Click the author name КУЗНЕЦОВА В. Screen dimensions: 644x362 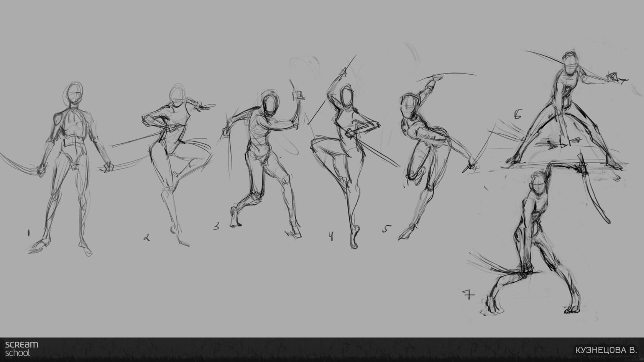click(606, 351)
